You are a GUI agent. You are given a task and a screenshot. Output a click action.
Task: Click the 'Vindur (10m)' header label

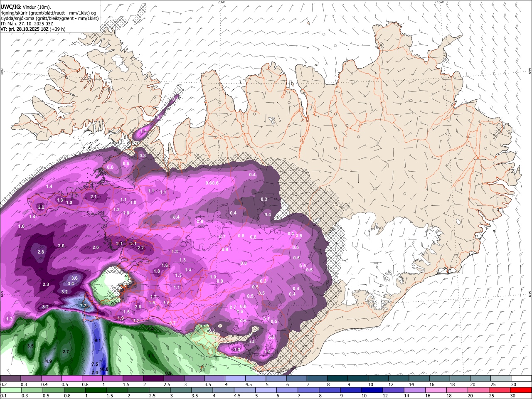(x=36, y=6)
